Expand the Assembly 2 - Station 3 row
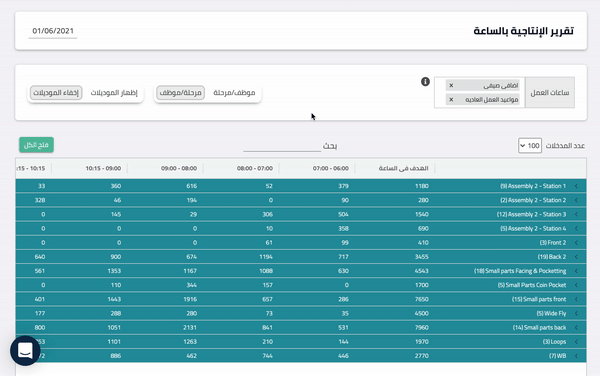Image resolution: width=600 pixels, height=376 pixels. pyautogui.click(x=576, y=214)
